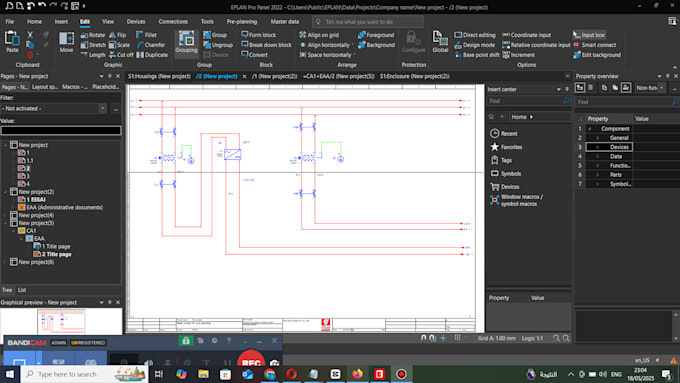Open the Insert center panel dropdown arrow
This screenshot has height=383, width=680.
click(559, 89)
